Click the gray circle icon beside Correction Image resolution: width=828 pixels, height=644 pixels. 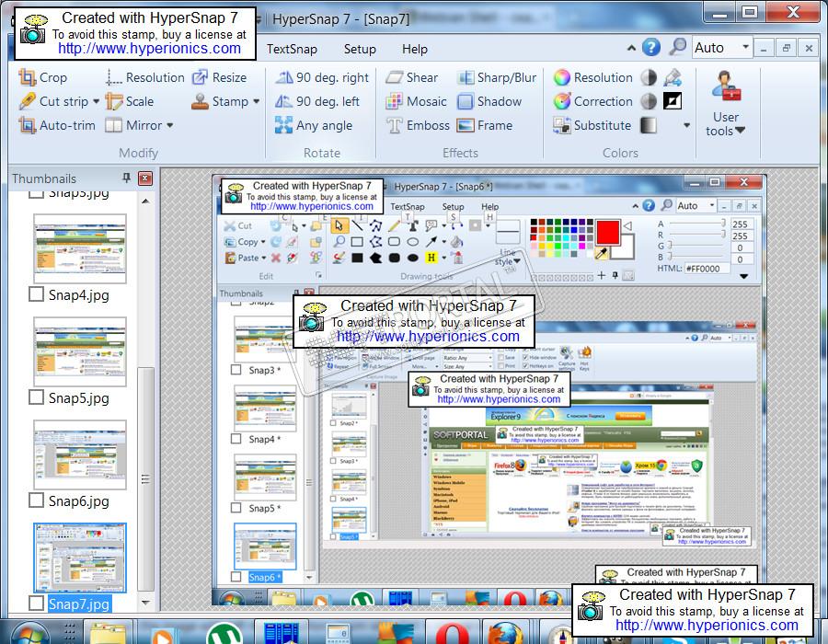[x=649, y=101]
